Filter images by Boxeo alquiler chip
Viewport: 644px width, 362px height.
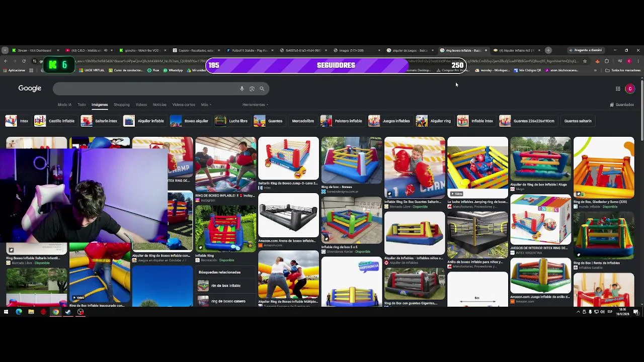coord(190,121)
